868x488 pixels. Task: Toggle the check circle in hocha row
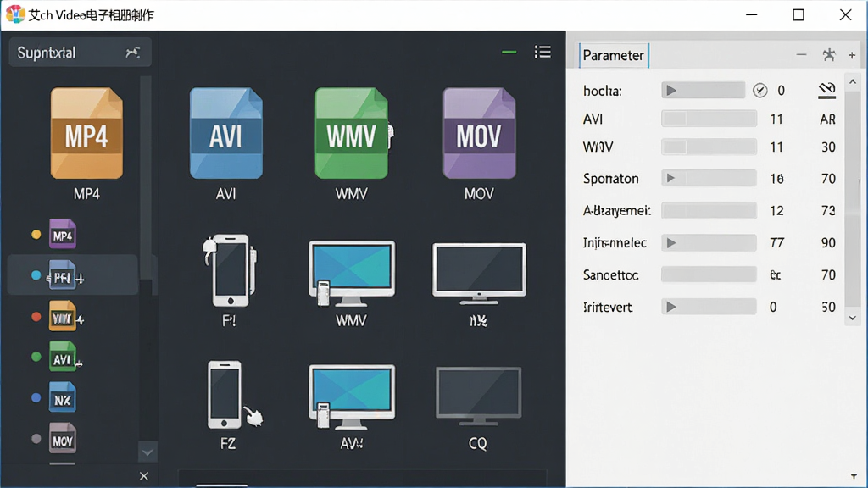click(760, 90)
